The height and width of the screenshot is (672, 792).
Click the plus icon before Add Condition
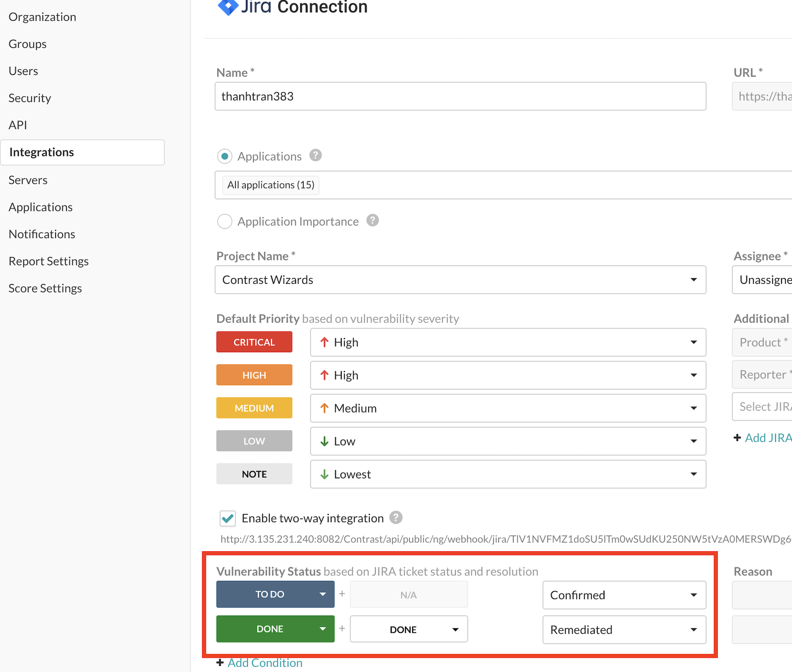click(x=220, y=662)
